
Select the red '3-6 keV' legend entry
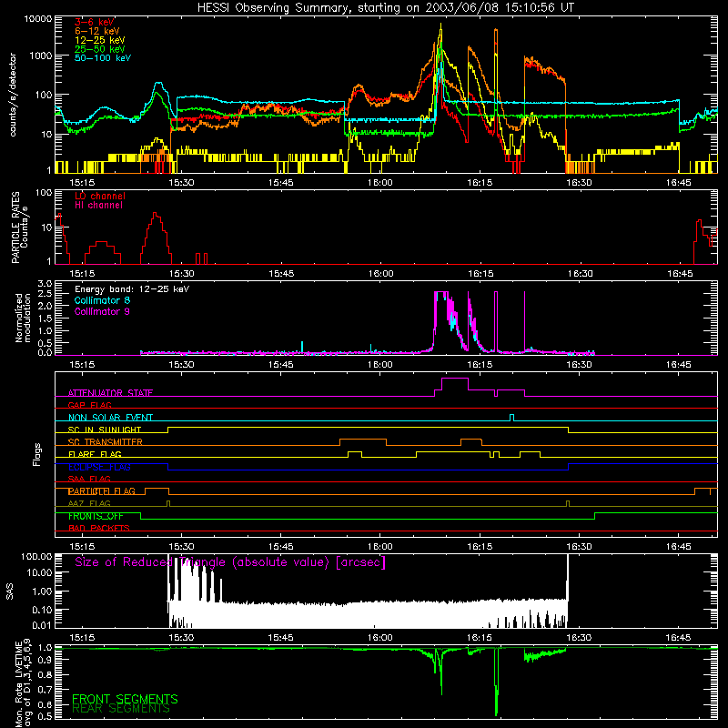95,22
